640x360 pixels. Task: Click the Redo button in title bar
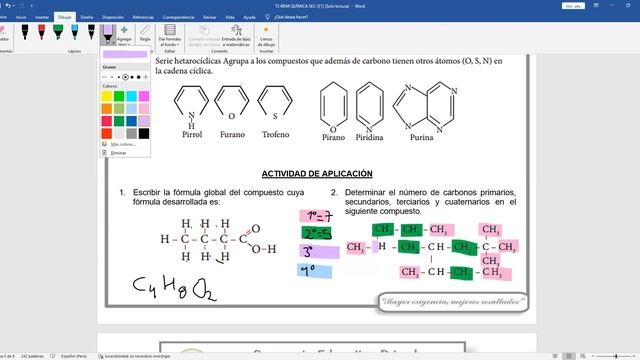pyautogui.click(x=21, y=6)
